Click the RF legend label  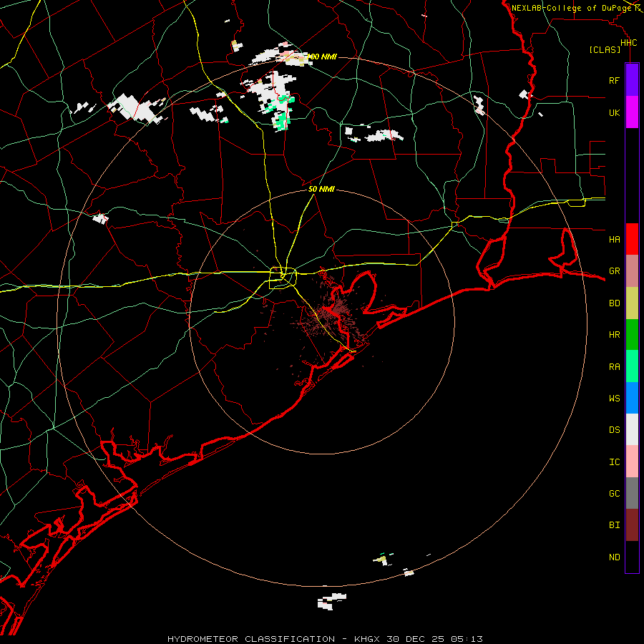tap(614, 80)
